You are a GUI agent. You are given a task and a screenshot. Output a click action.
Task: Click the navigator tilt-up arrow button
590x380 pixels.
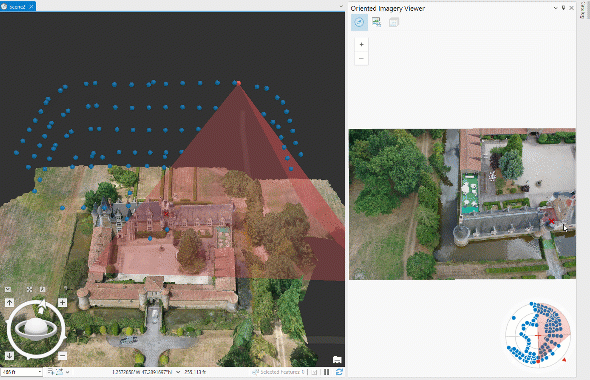tap(9, 302)
